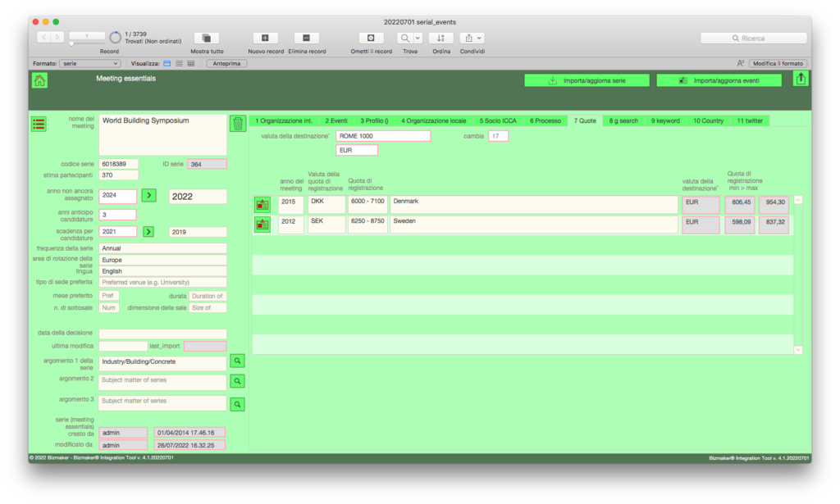
Task: Click the Trova magnifier icon
Action: point(405,38)
